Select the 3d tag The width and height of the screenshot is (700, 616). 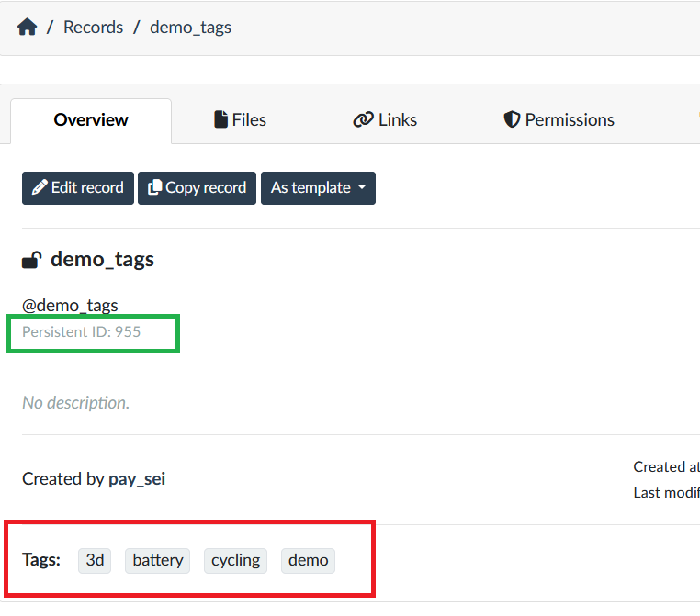[95, 560]
